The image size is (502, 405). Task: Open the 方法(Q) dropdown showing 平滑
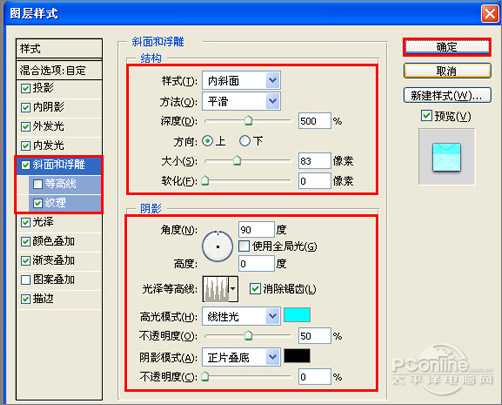(241, 101)
